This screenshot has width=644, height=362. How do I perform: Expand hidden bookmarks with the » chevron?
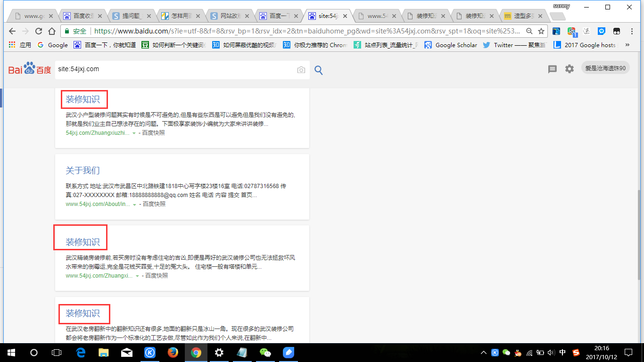click(x=627, y=45)
